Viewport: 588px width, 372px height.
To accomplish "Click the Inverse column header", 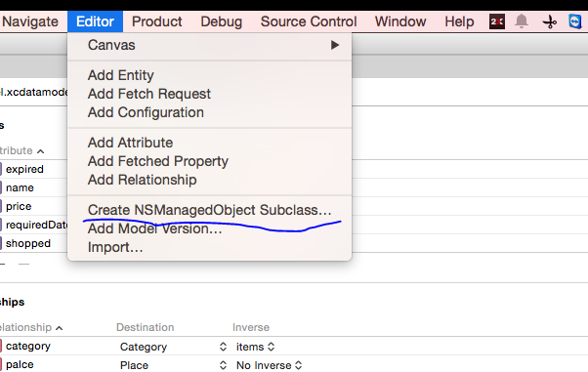I will coord(251,327).
